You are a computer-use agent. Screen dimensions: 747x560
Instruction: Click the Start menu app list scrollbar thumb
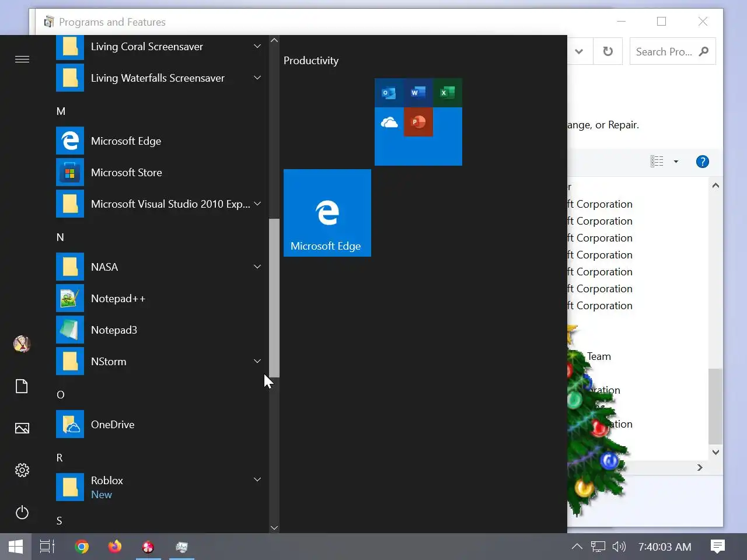coord(274,298)
